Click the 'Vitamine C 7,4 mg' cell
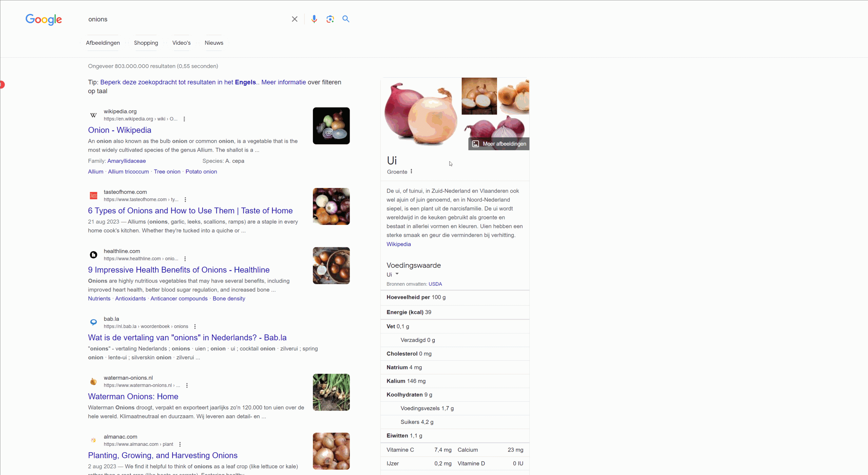This screenshot has width=868, height=475. coord(419,450)
